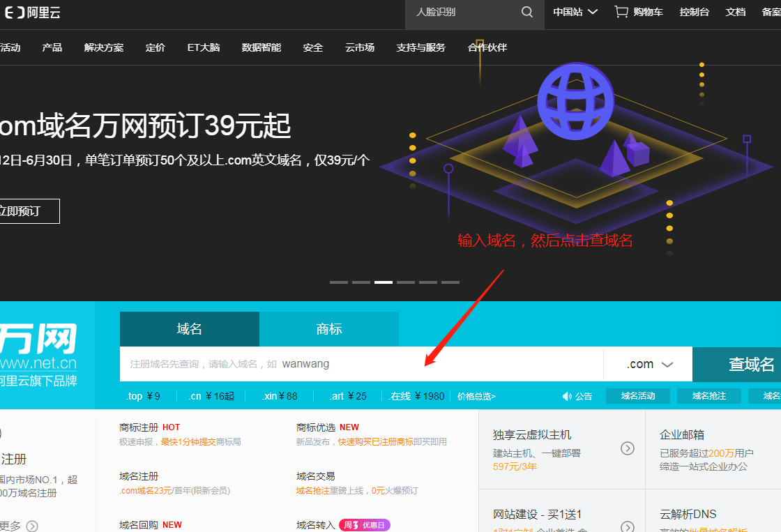Image resolution: width=781 pixels, height=532 pixels.
Task: Click arrow icon beside 独享云虚拟主机
Action: [x=628, y=448]
